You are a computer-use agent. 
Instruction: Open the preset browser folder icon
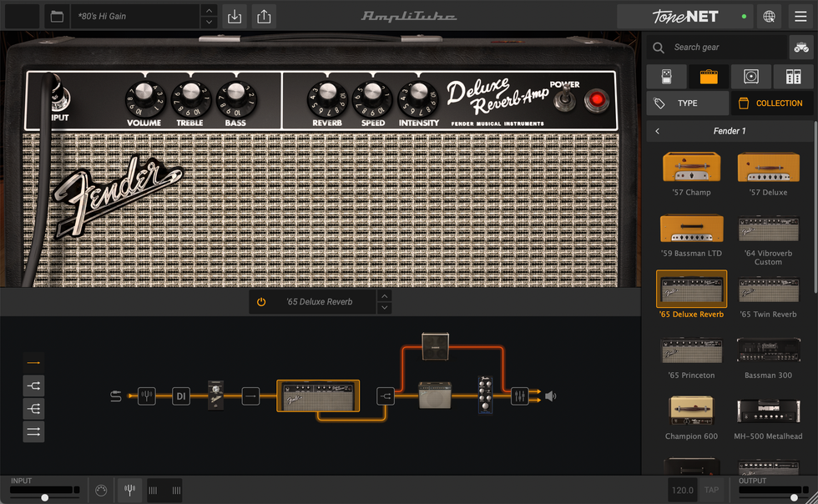[57, 16]
